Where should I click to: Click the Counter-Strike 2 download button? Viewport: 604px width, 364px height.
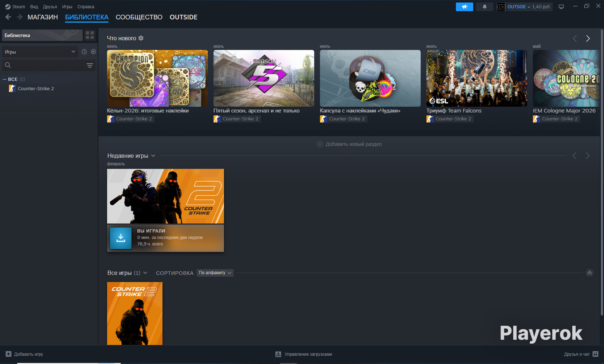click(x=121, y=238)
